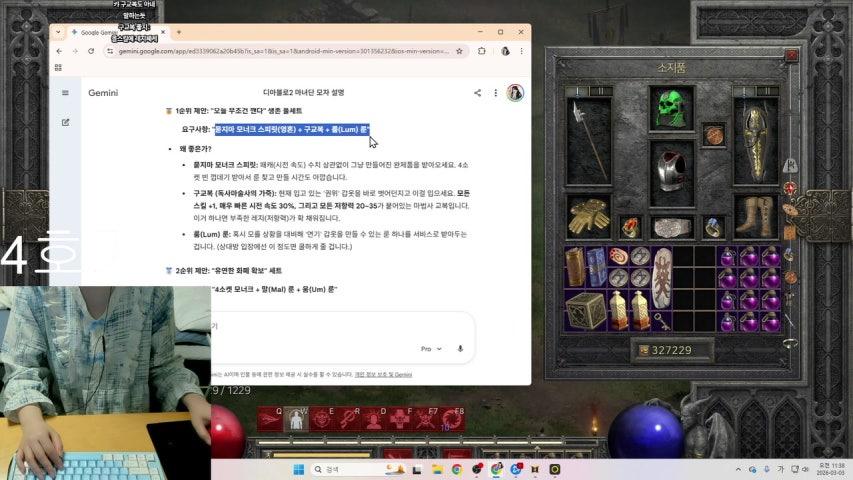
Task: Select the green skull helm in inventory
Action: coord(671,109)
